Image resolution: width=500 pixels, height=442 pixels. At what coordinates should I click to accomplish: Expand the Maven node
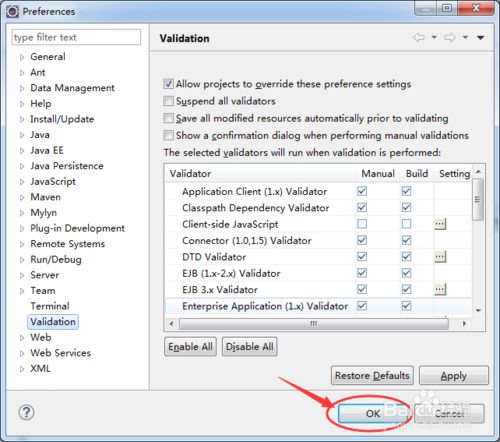click(x=22, y=197)
